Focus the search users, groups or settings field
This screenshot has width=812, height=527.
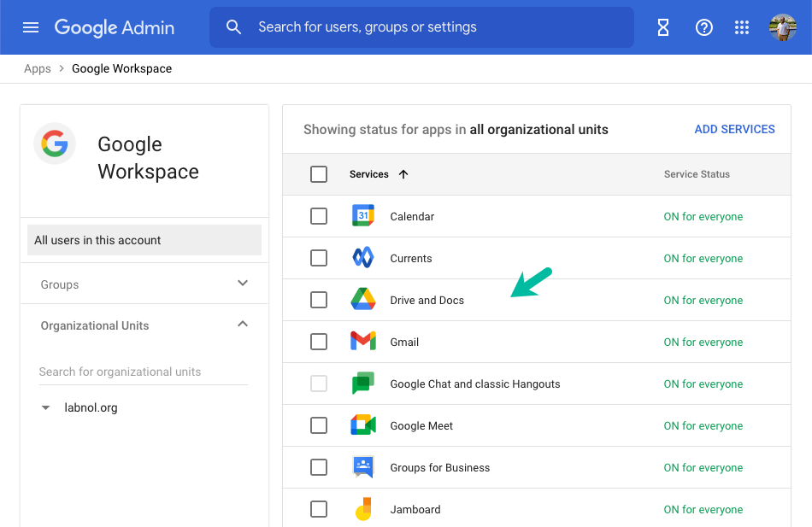tap(421, 27)
